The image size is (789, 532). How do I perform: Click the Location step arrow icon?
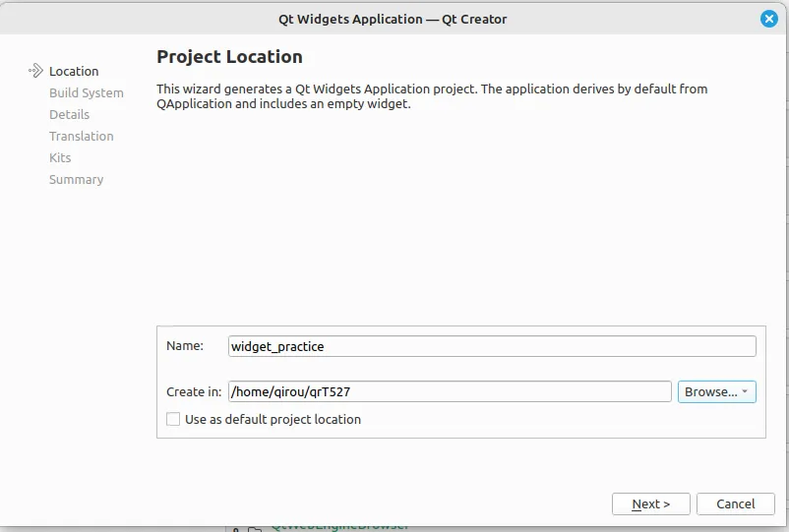(35, 71)
